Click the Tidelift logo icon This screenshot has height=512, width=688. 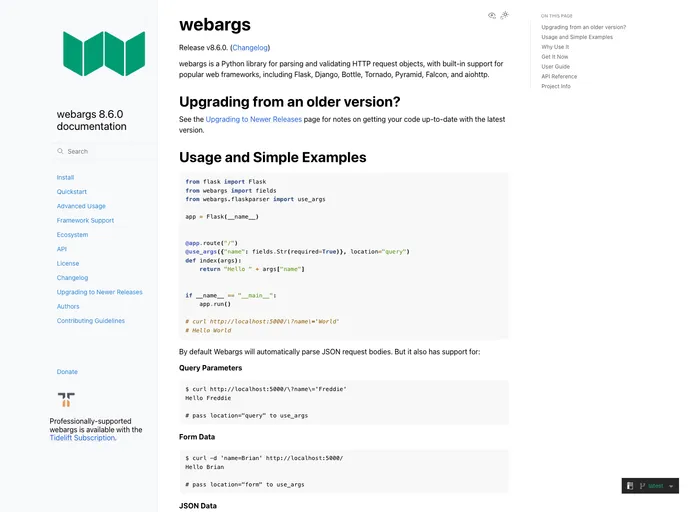[x=66, y=400]
